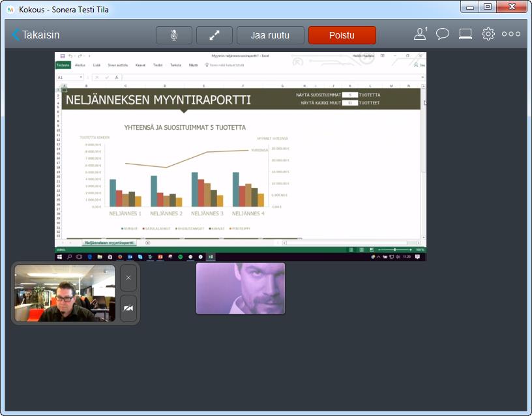Click the Jaa ruutu share button
Viewport: 532px width, 416px height.
tap(270, 35)
